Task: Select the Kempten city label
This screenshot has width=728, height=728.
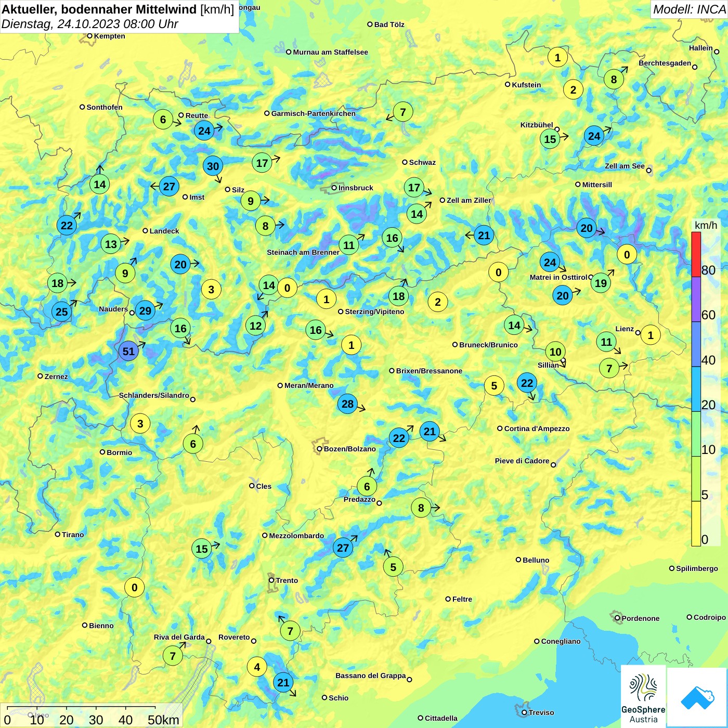Action: point(110,36)
